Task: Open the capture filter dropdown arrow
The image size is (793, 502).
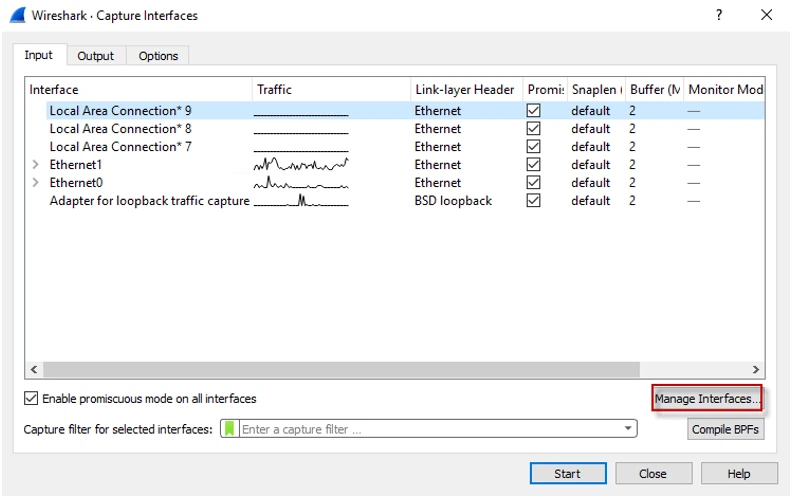Action: (x=628, y=429)
